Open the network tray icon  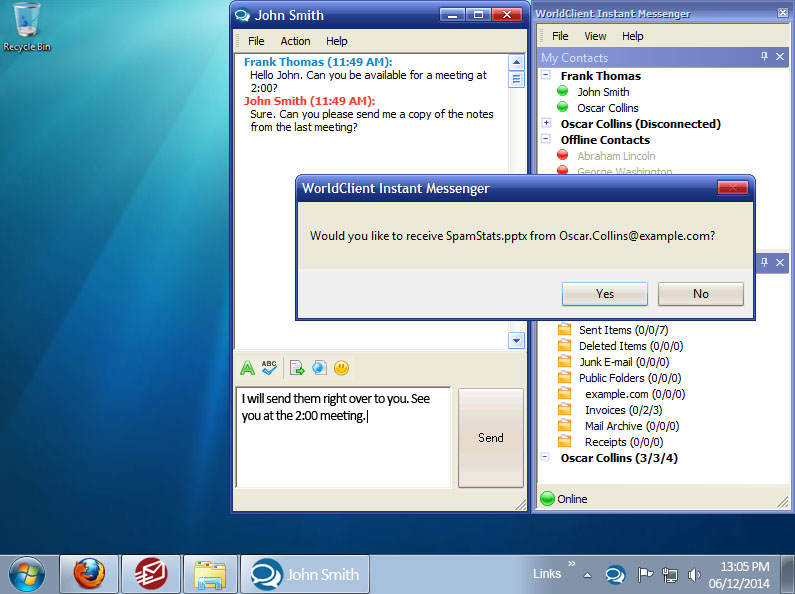pos(670,575)
